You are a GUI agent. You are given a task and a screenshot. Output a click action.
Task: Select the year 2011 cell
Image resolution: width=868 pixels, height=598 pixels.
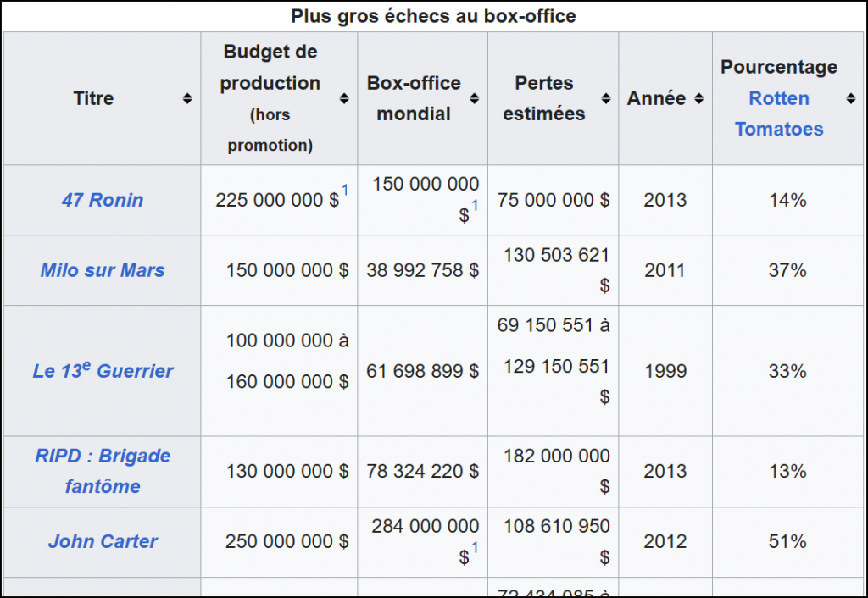665,270
